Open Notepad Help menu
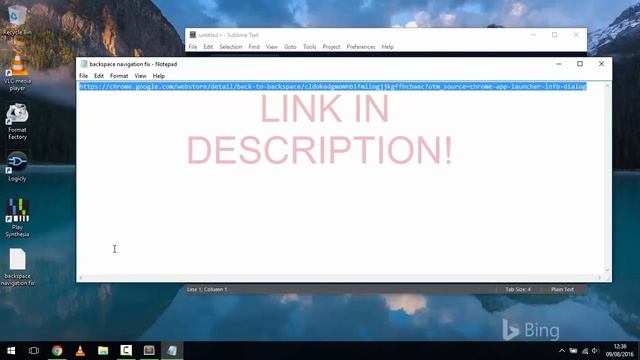The height and width of the screenshot is (360, 640). [158, 76]
